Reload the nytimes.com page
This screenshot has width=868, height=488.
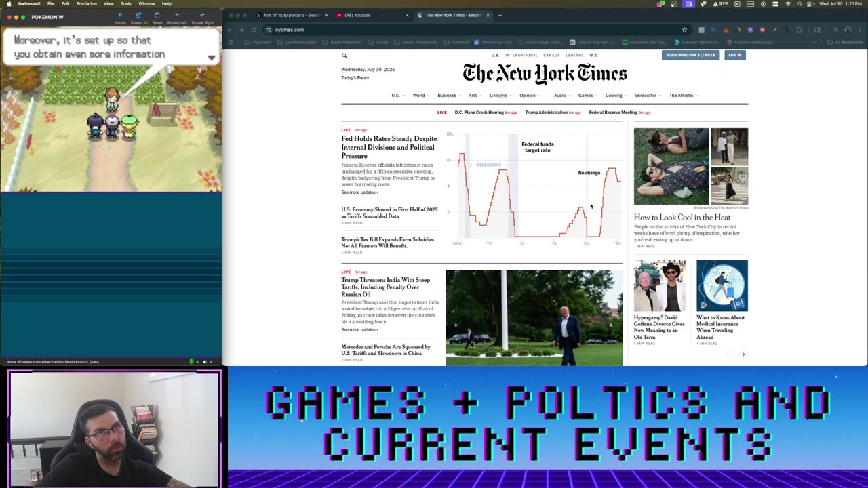pos(254,30)
